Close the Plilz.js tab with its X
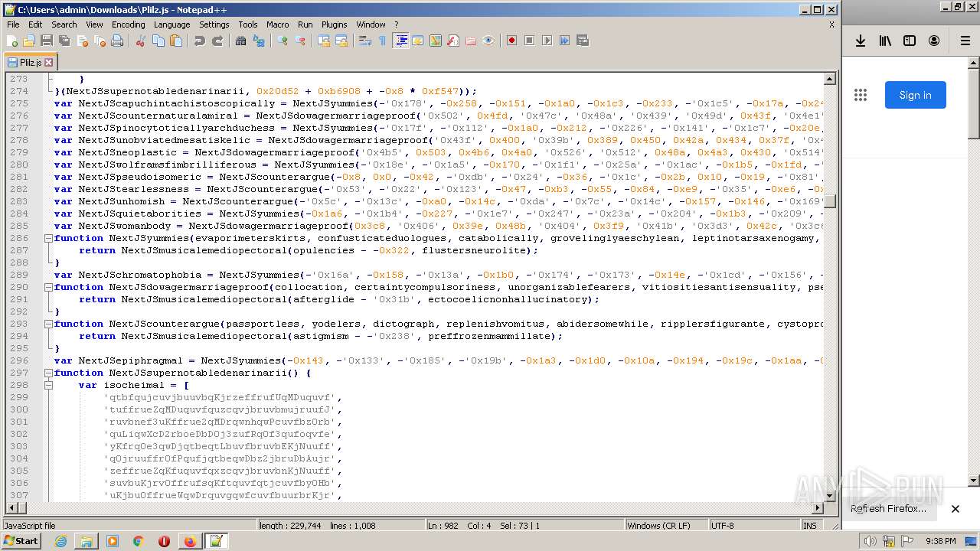Image resolution: width=980 pixels, height=551 pixels. (49, 62)
